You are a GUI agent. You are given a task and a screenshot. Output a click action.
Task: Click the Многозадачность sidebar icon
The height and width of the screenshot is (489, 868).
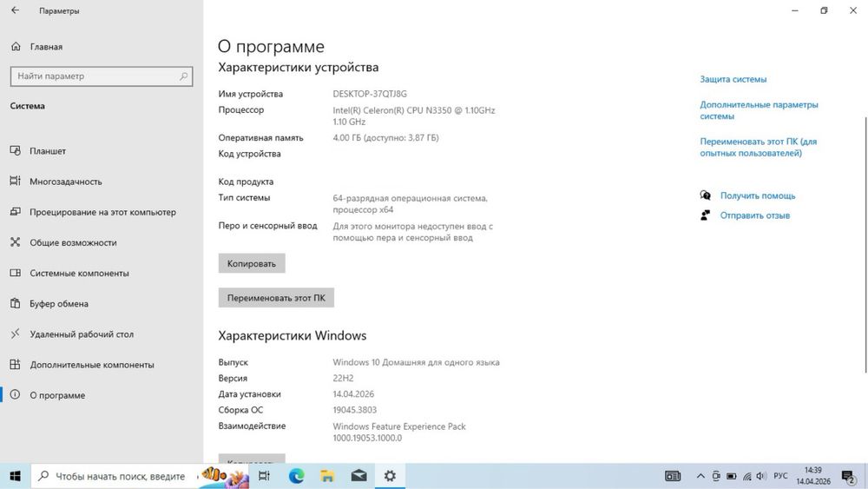pos(16,181)
